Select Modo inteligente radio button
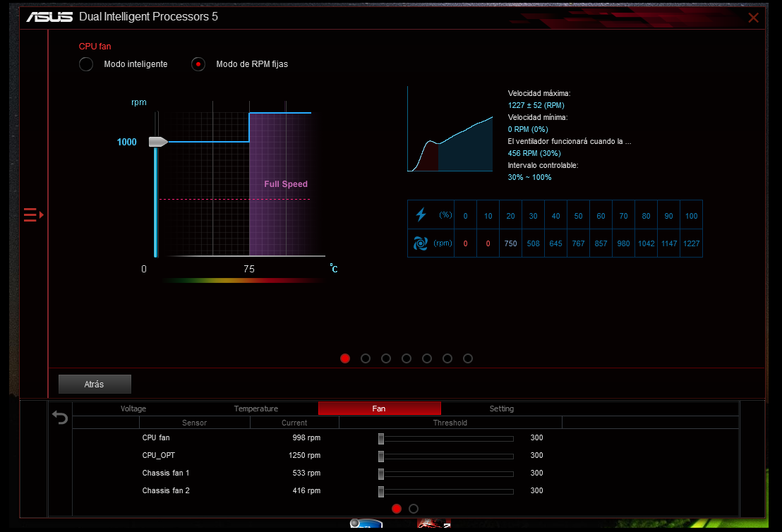Viewport: 782px width, 532px height. pos(86,64)
